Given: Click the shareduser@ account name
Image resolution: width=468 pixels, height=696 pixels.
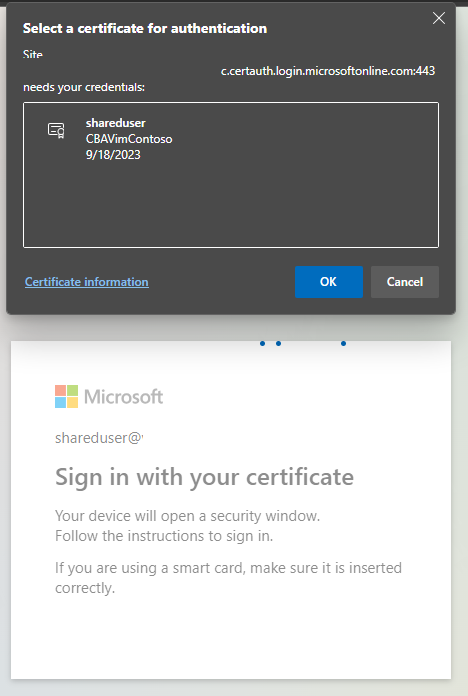Looking at the screenshot, I should tap(99, 438).
